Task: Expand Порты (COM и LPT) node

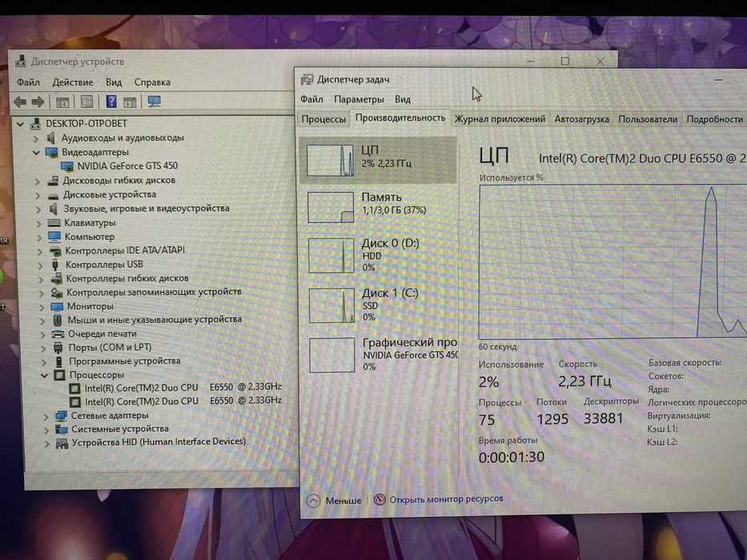Action: pos(43,349)
